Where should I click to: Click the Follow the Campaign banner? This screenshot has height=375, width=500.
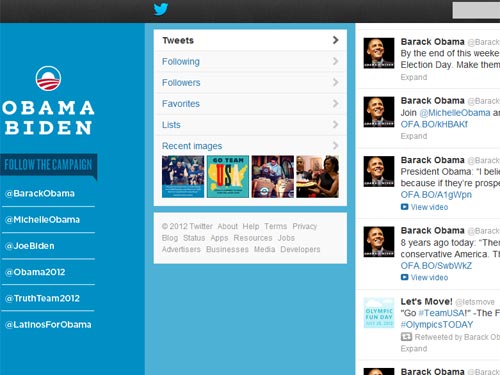49,165
